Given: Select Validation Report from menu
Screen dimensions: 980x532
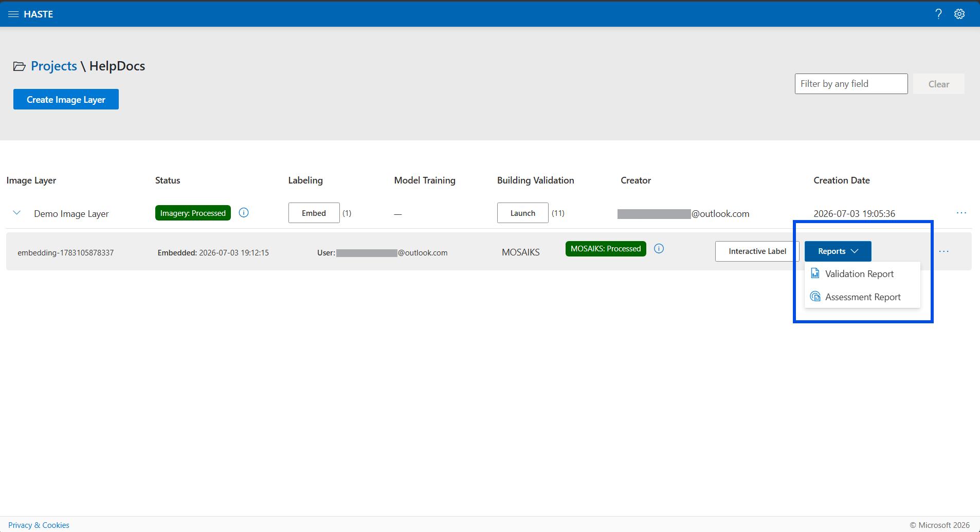Looking at the screenshot, I should [862, 274].
